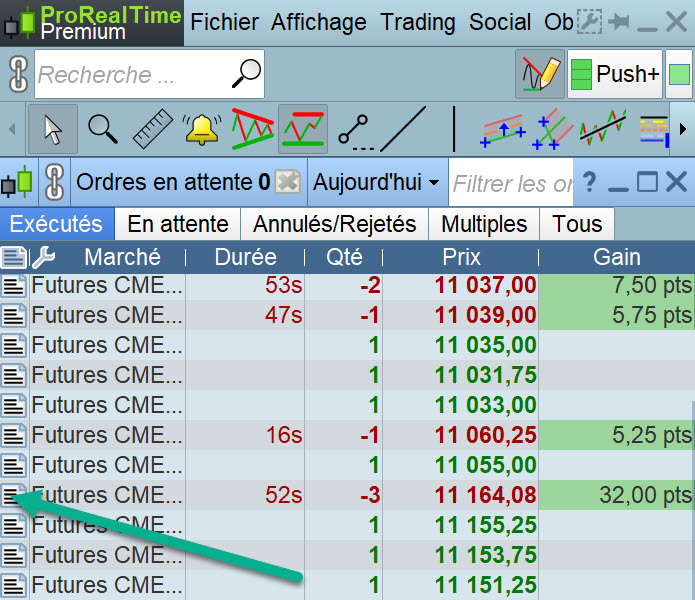The image size is (695, 600).
Task: Open details icon for the 11 039,00 order
Action: [14, 316]
